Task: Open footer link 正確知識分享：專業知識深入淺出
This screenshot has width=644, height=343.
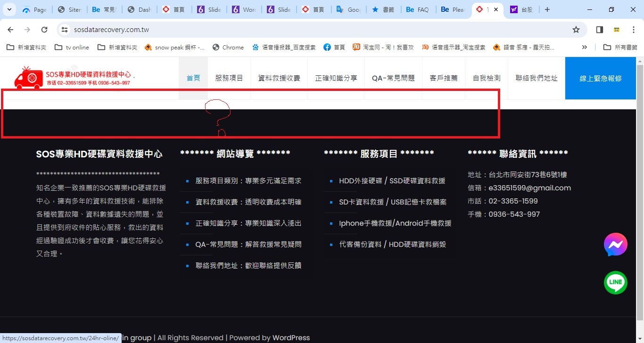Action: point(248,223)
